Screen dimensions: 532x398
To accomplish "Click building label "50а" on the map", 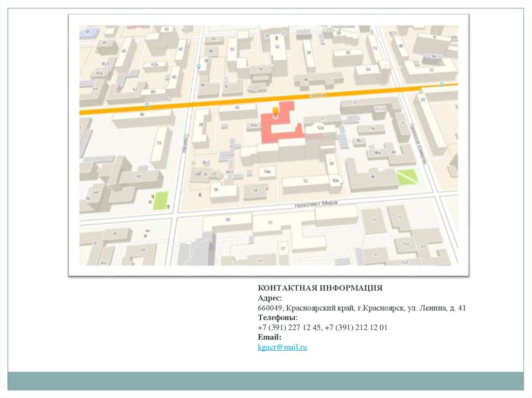I will pyautogui.click(x=335, y=181).
